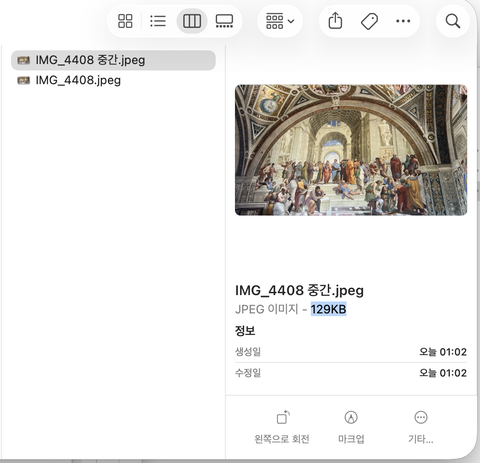Click the 수정일 value 오늘 01:02
The height and width of the screenshot is (463, 480).
coord(443,373)
